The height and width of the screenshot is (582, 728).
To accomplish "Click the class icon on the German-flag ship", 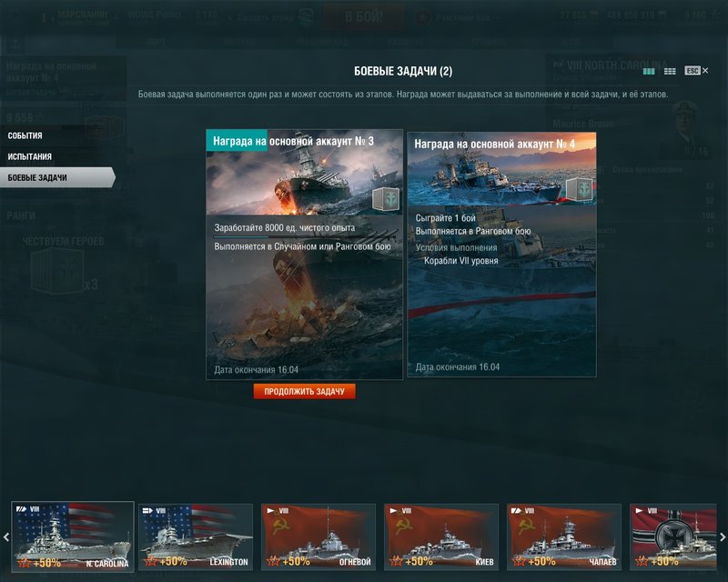I will (x=640, y=510).
